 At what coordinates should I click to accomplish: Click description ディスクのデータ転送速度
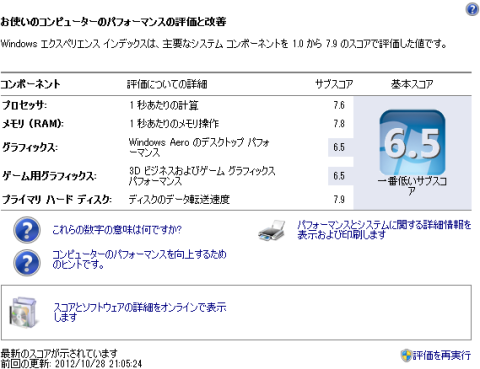tap(179, 199)
